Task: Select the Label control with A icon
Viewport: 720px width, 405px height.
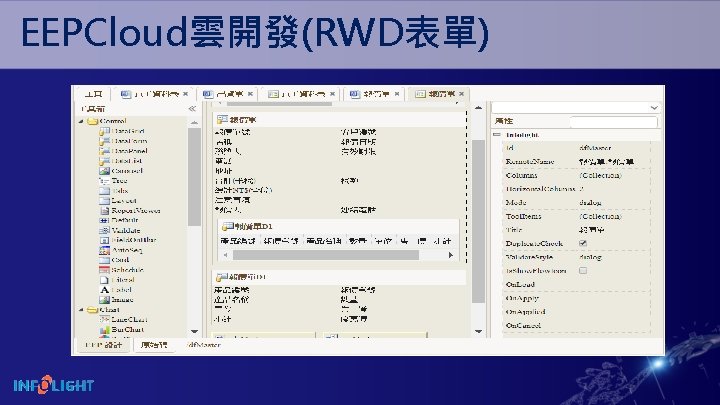Action: pyautogui.click(x=104, y=290)
